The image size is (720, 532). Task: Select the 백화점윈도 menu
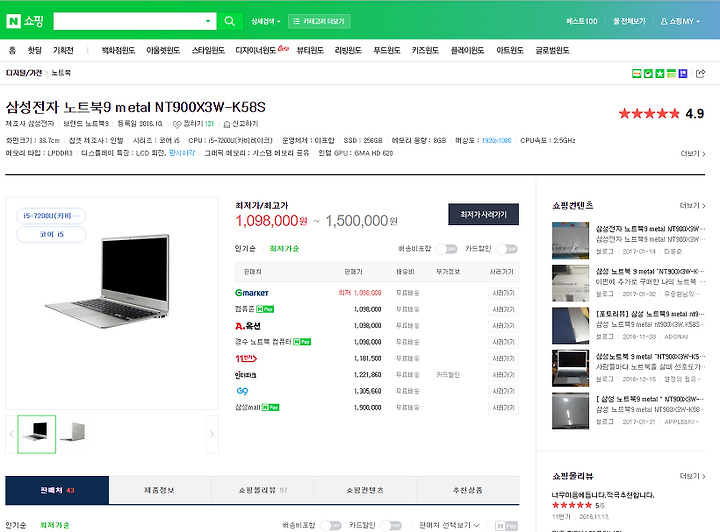(118, 50)
